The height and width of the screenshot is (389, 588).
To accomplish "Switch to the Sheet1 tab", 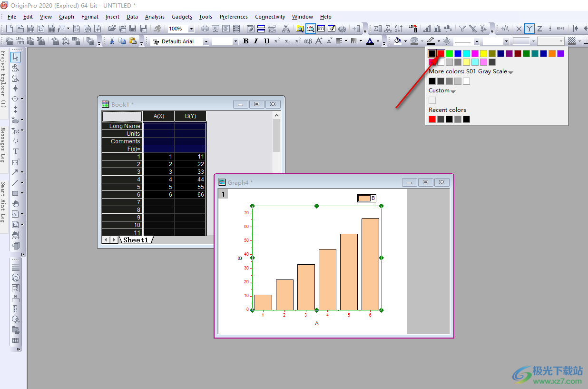I will point(136,240).
